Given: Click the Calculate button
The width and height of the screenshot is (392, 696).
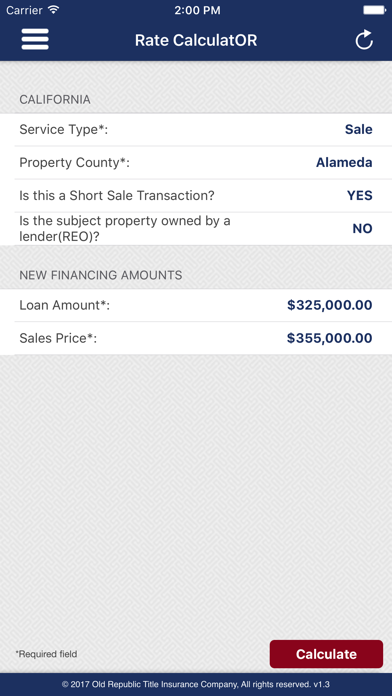Looking at the screenshot, I should (326, 654).
